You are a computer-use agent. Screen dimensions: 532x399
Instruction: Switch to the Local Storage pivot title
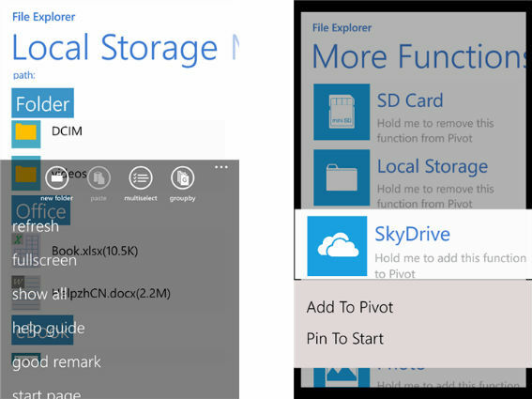[114, 48]
